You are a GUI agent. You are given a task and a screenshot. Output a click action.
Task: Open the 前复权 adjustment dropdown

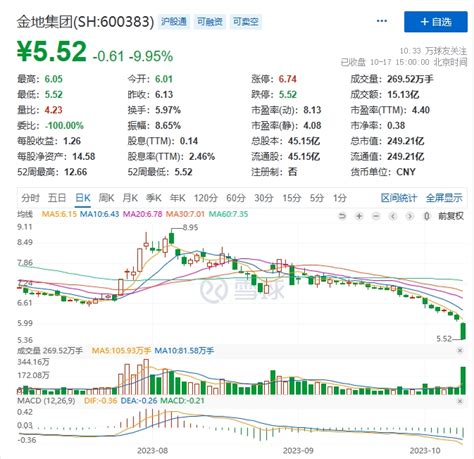(x=451, y=216)
